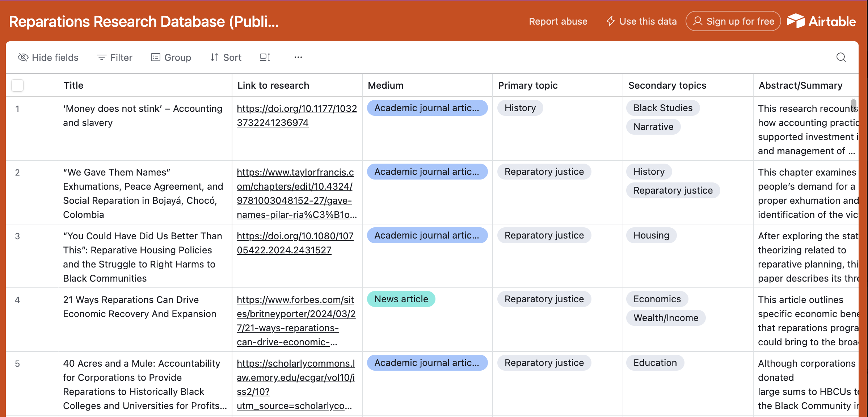Click the News article medium tag
This screenshot has height=417, width=868.
(401, 299)
